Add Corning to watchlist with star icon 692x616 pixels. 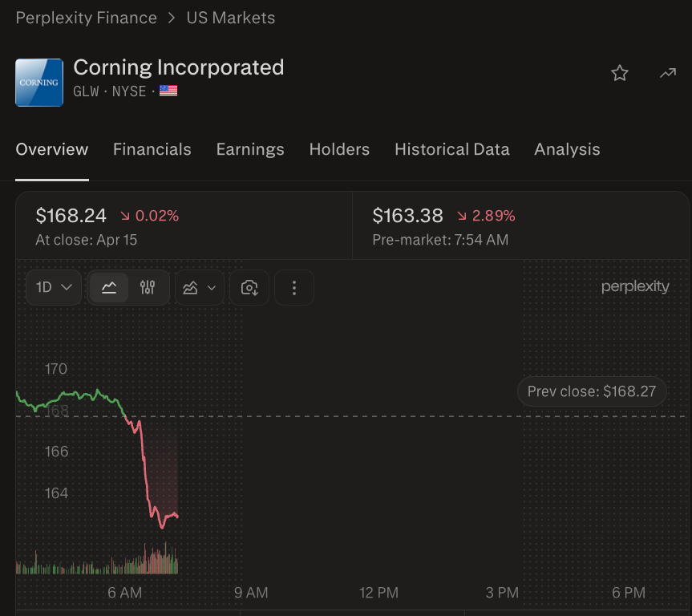[620, 73]
